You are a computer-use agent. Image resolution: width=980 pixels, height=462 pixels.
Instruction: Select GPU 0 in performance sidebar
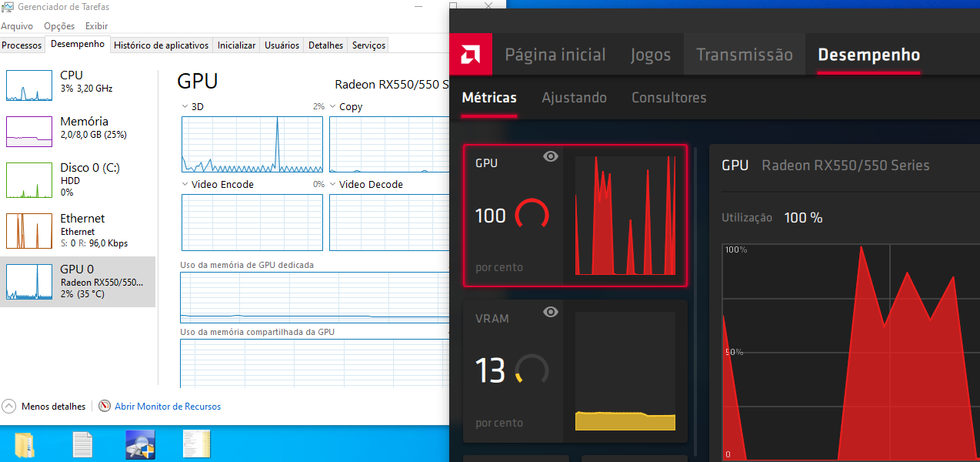pyautogui.click(x=78, y=281)
